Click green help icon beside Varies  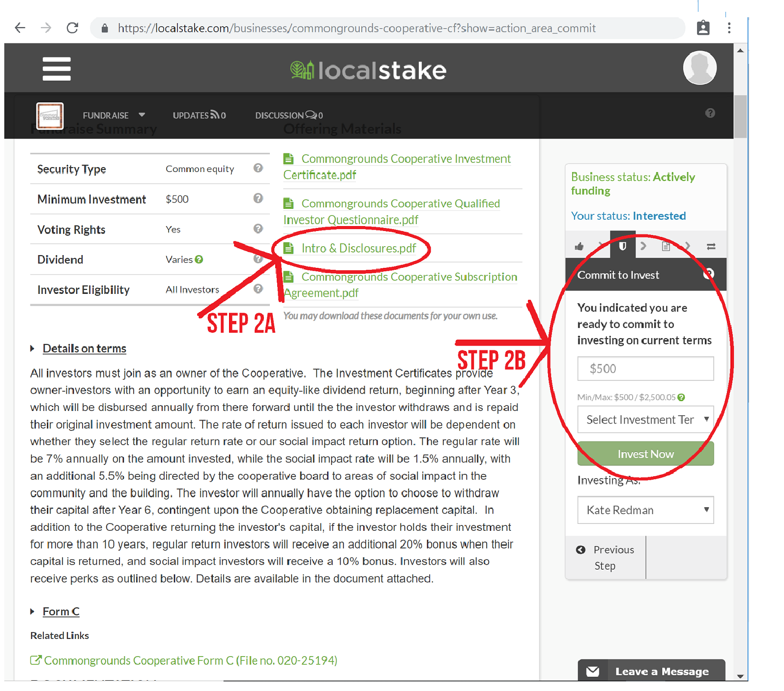coord(199,259)
